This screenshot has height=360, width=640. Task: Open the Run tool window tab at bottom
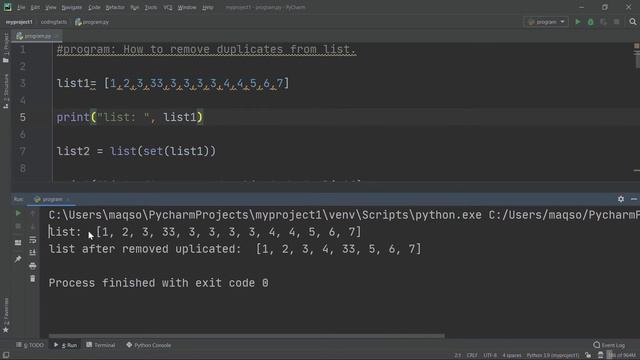tap(65, 345)
